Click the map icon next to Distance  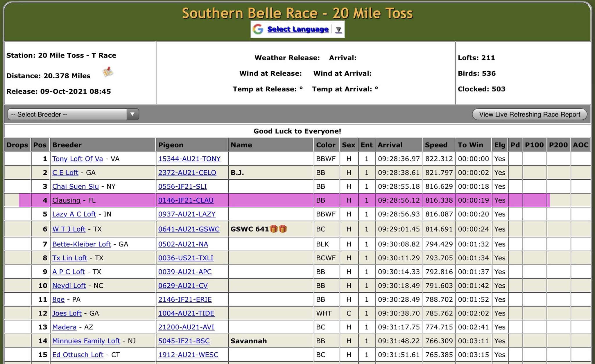(x=108, y=72)
